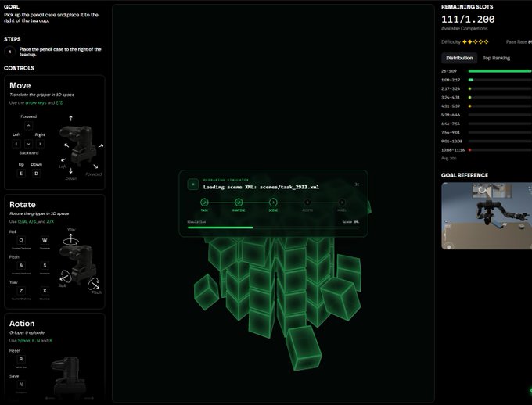Click the '111/1.200' slots count
532x405 pixels.
pos(468,20)
